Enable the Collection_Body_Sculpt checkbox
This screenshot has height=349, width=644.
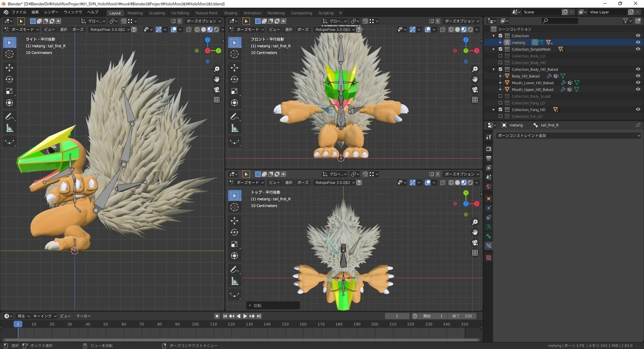[501, 96]
